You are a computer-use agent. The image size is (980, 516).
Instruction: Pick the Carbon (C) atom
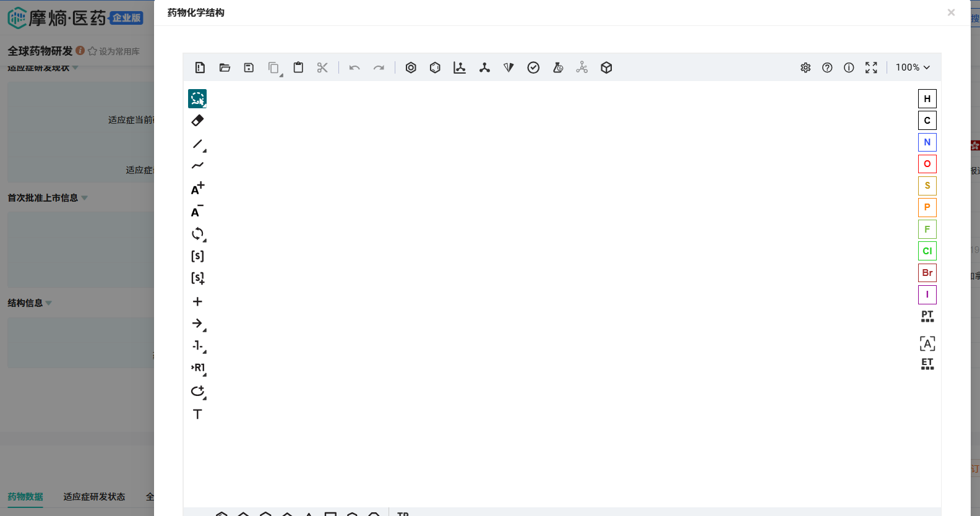[927, 120]
